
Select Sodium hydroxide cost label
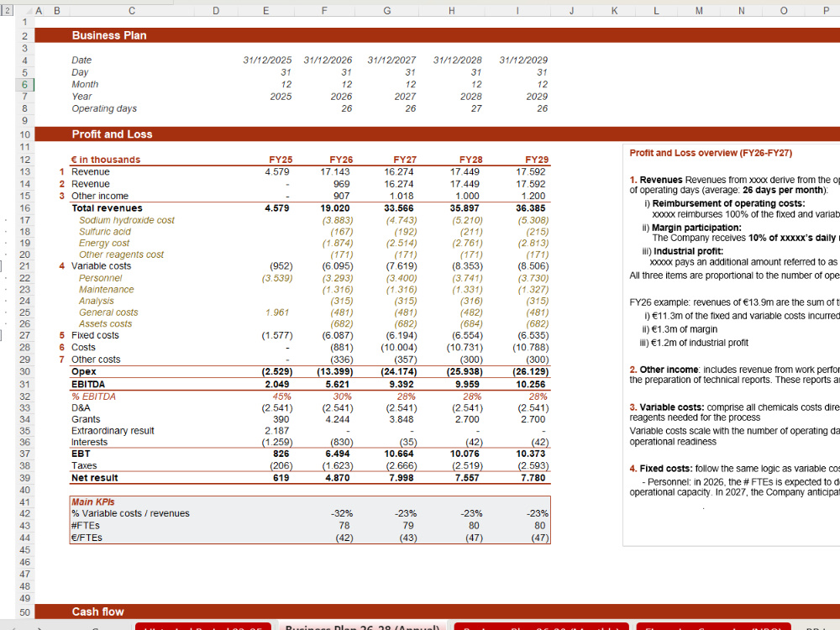click(127, 220)
